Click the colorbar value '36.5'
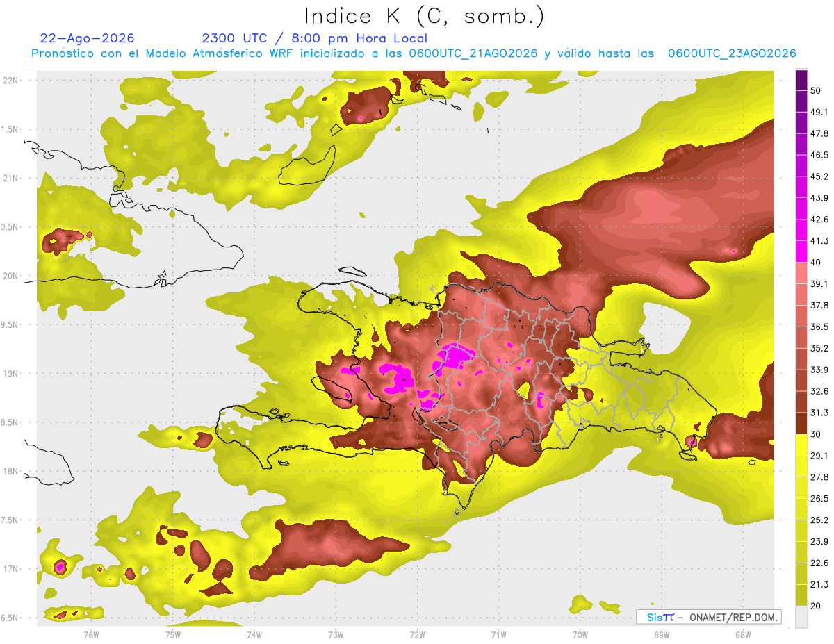Viewport: 834px width, 644px height. click(x=819, y=327)
